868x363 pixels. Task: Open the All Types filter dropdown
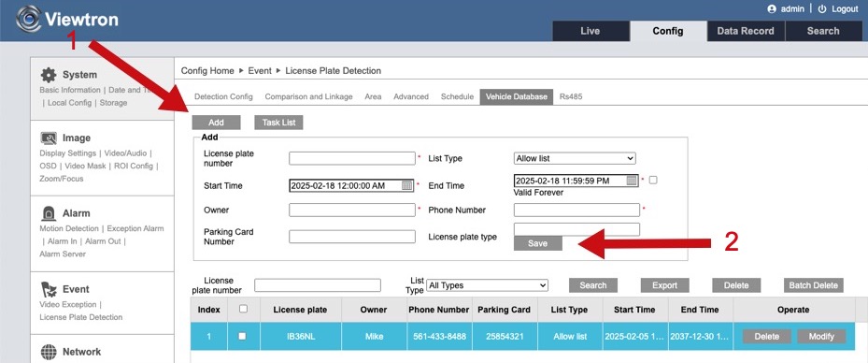487,285
